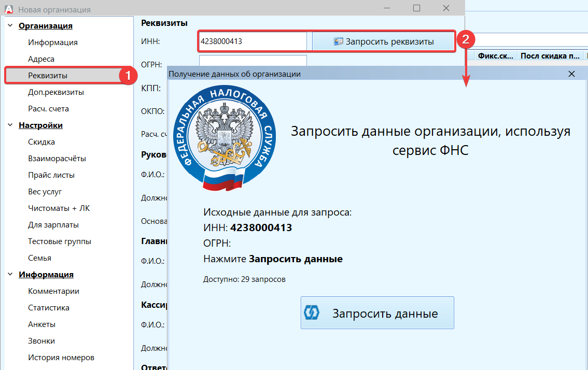Click the ОГРН input field
Screen dimensions: 588x370
point(253,60)
